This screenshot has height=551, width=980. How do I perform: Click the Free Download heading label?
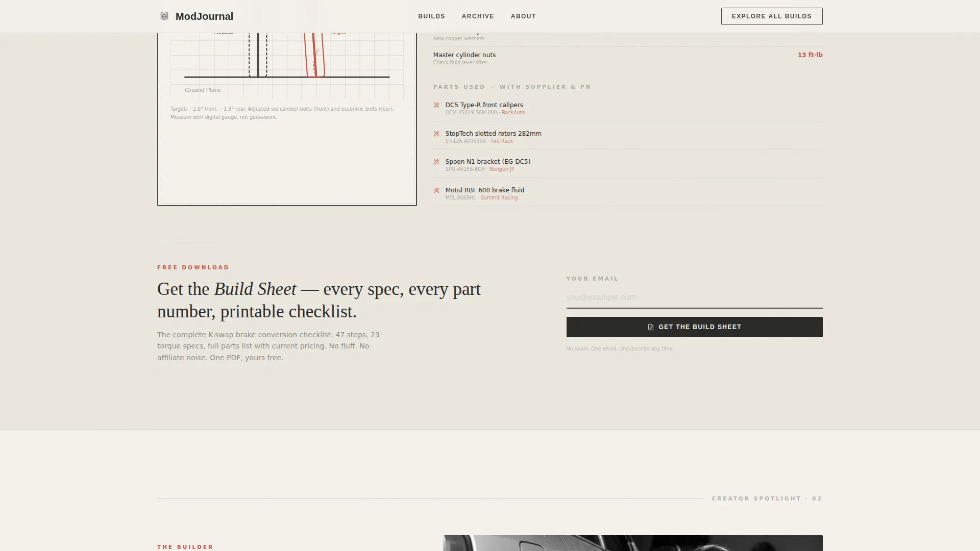pyautogui.click(x=193, y=267)
